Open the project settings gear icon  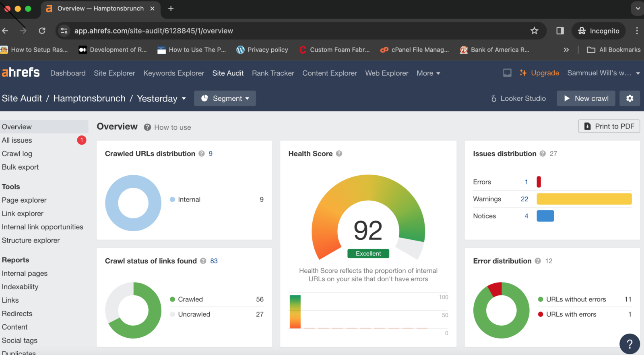(x=630, y=98)
